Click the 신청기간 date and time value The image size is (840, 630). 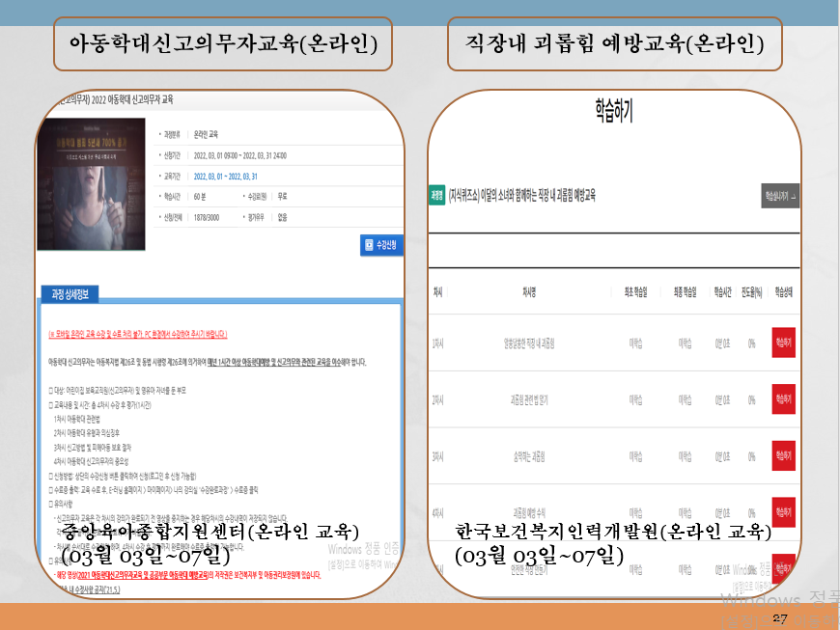click(240, 155)
